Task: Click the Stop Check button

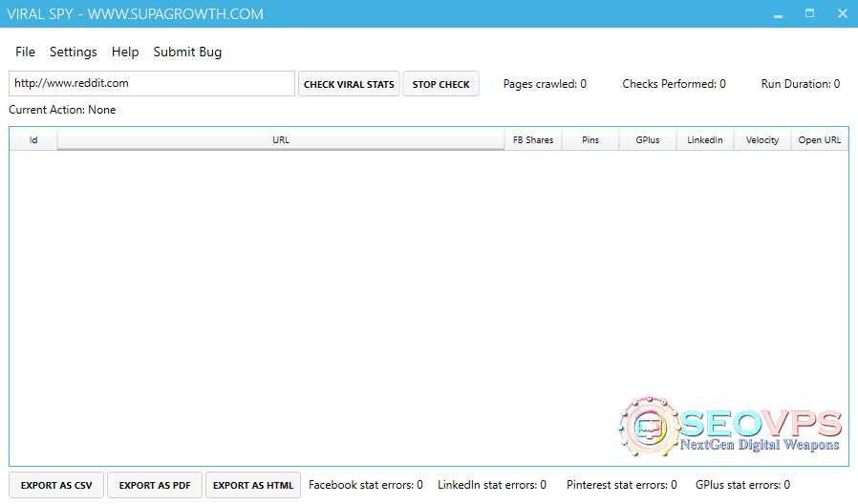Action: click(x=441, y=84)
